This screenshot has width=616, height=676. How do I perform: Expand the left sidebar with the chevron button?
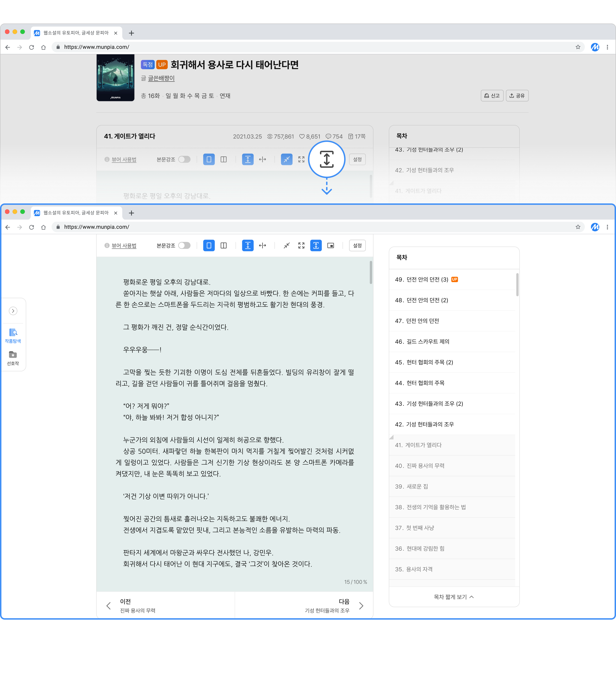click(x=13, y=311)
